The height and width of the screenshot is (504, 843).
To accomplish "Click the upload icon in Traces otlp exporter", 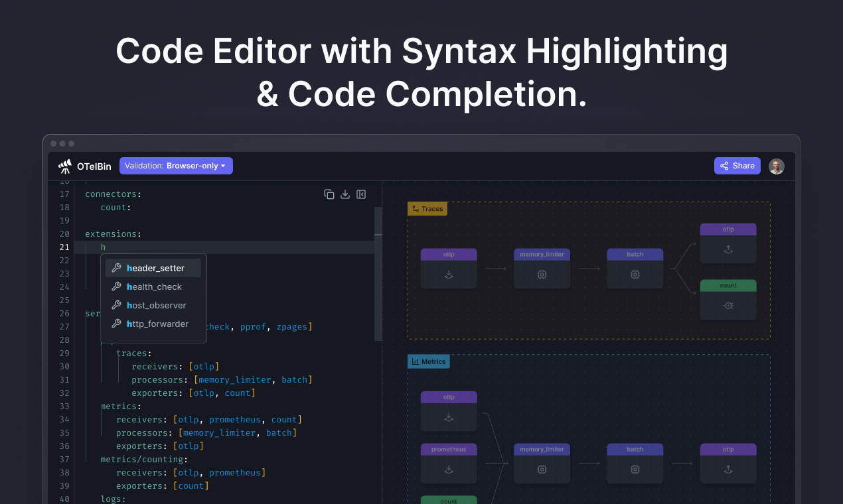I will click(728, 249).
